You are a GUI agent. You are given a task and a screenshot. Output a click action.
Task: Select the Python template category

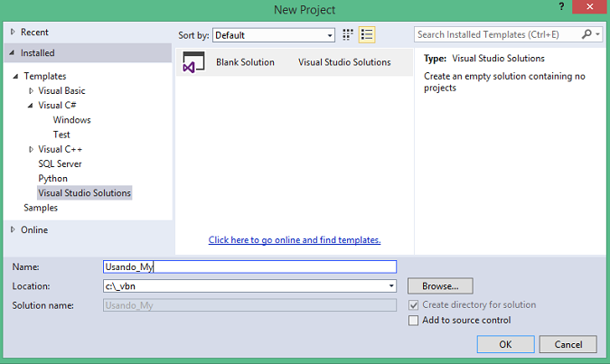[53, 179]
